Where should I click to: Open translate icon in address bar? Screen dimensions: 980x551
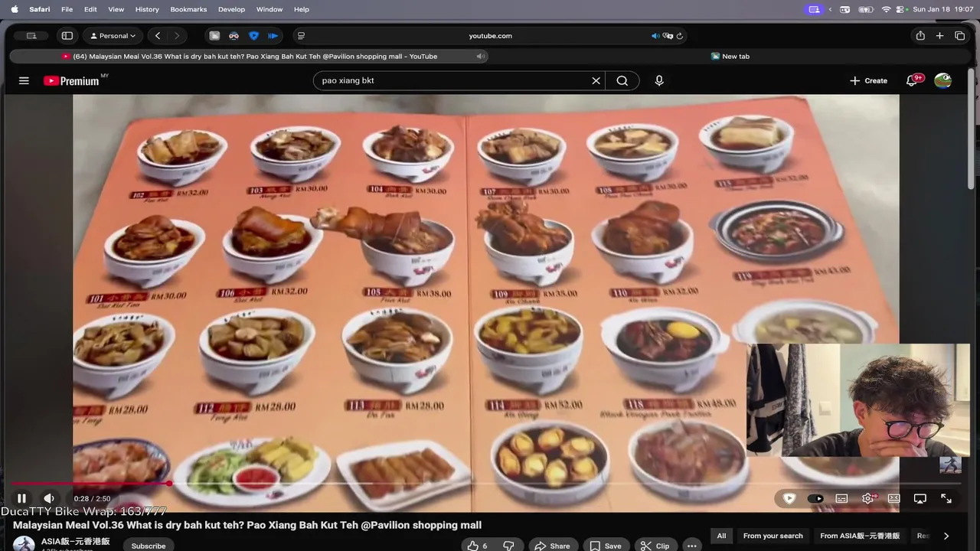pos(668,36)
